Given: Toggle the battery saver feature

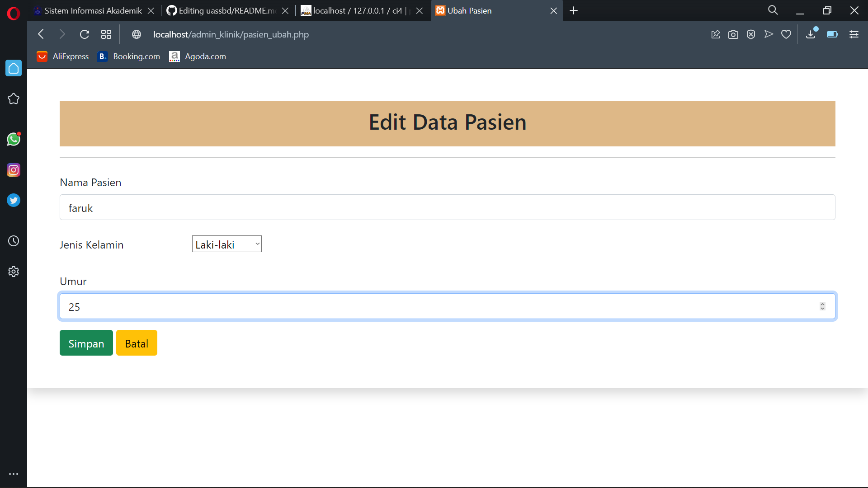Looking at the screenshot, I should (x=832, y=34).
